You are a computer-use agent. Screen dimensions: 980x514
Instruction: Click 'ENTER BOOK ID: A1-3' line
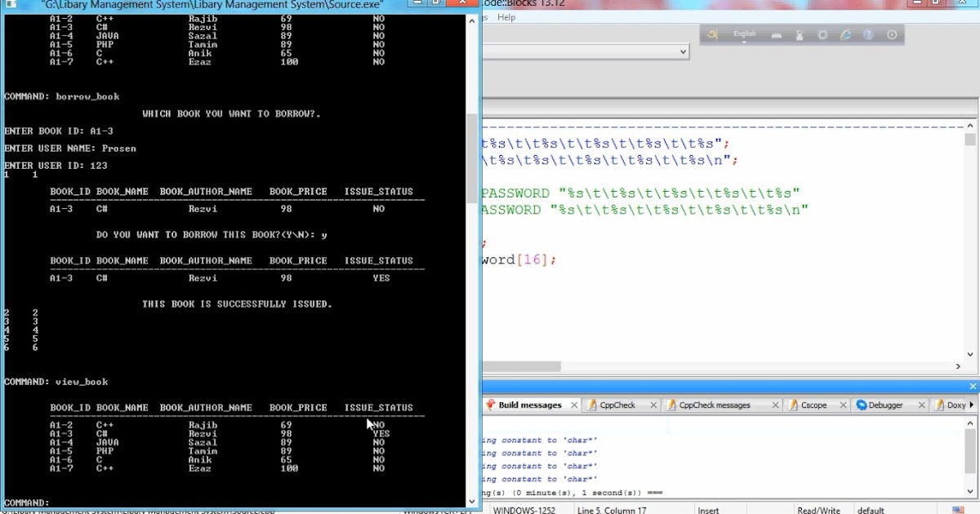point(59,131)
